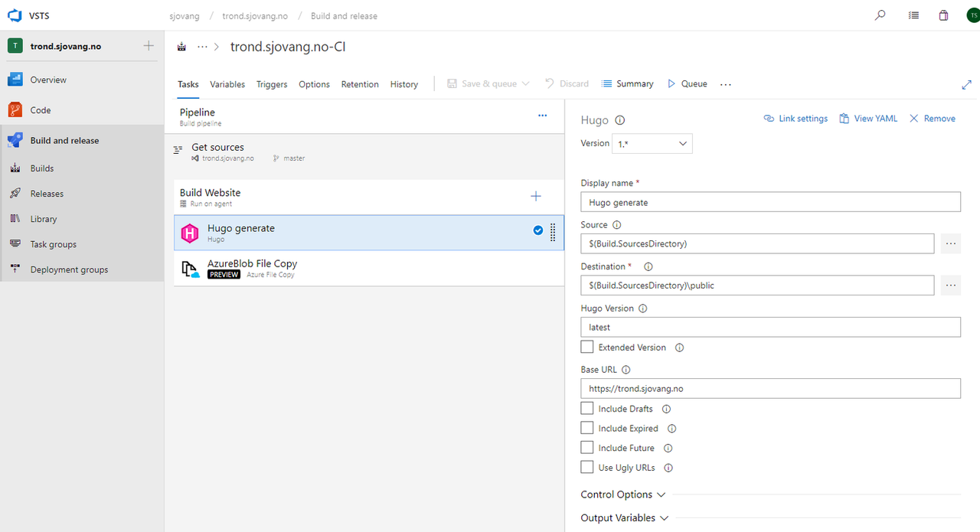This screenshot has width=980, height=532.
Task: Open the Triggers tab
Action: (x=271, y=84)
